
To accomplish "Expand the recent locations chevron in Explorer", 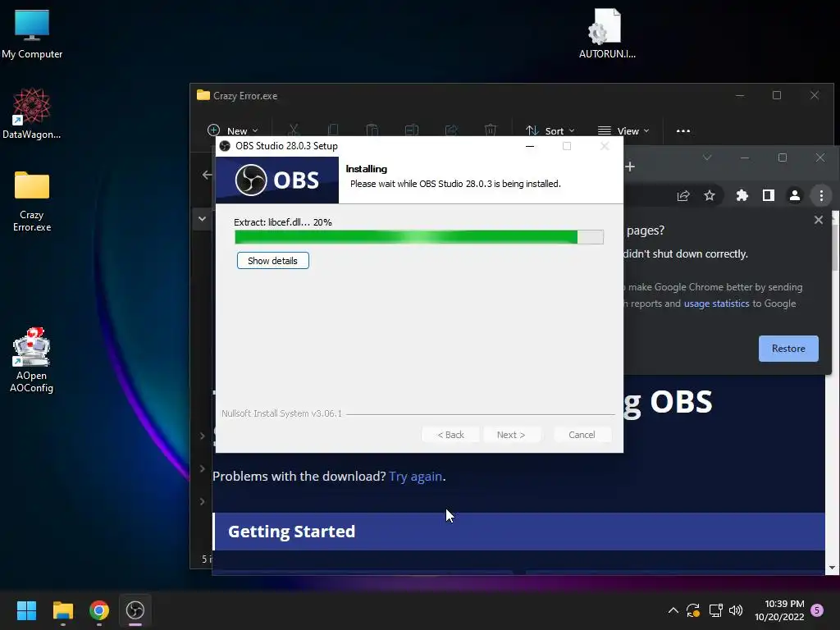I will [202, 218].
